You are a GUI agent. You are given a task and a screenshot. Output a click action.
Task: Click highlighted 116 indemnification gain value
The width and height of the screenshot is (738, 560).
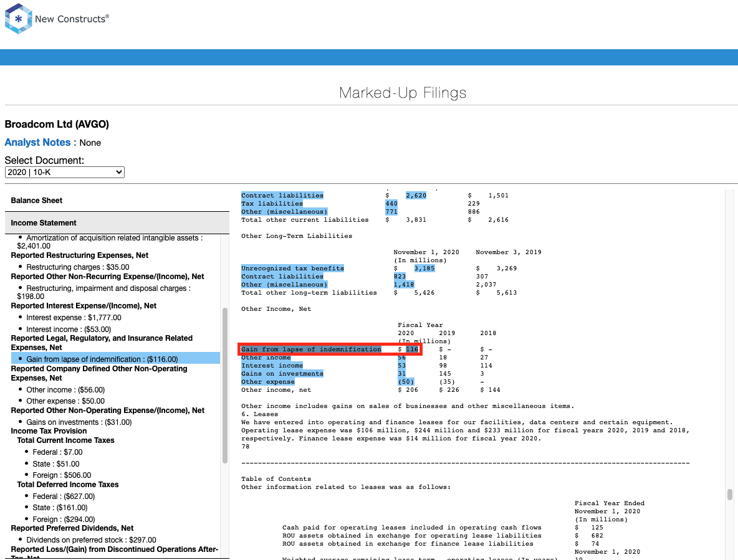[x=412, y=349]
